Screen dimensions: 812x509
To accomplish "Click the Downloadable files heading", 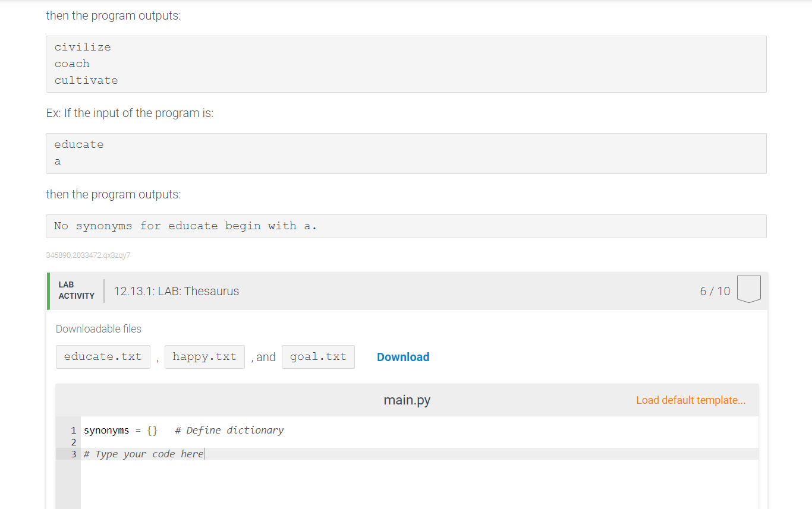I will tap(99, 328).
